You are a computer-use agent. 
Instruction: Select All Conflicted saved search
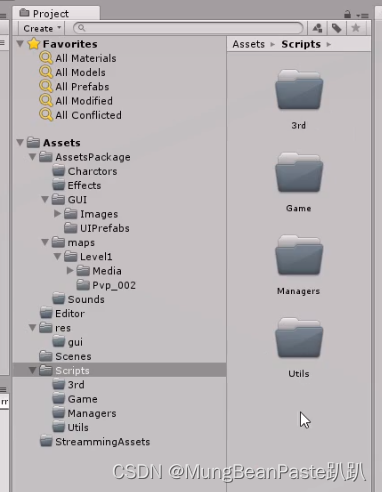(x=88, y=115)
